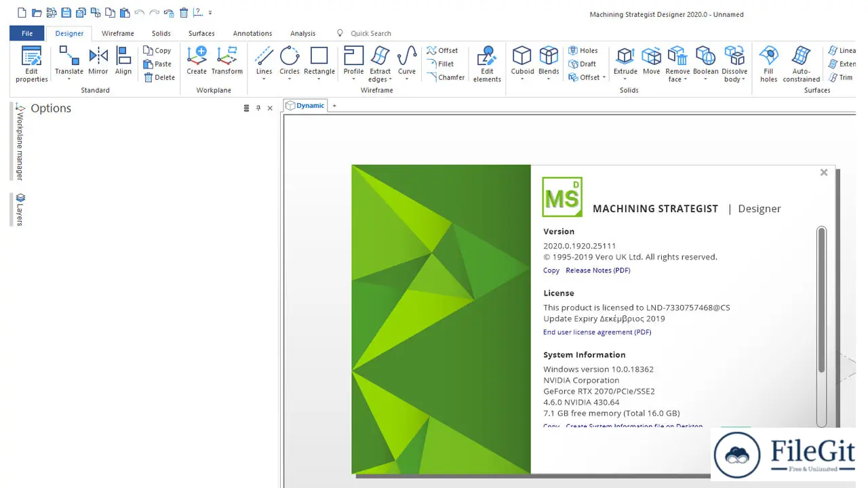
Task: Switch to the Designer ribbon tab
Action: (x=69, y=33)
